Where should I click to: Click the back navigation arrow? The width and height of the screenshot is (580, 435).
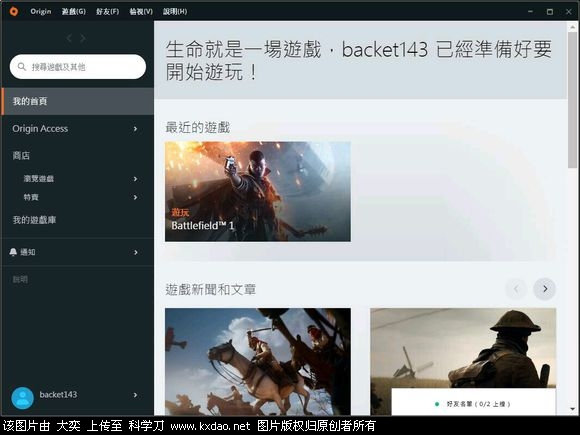pyautogui.click(x=69, y=38)
